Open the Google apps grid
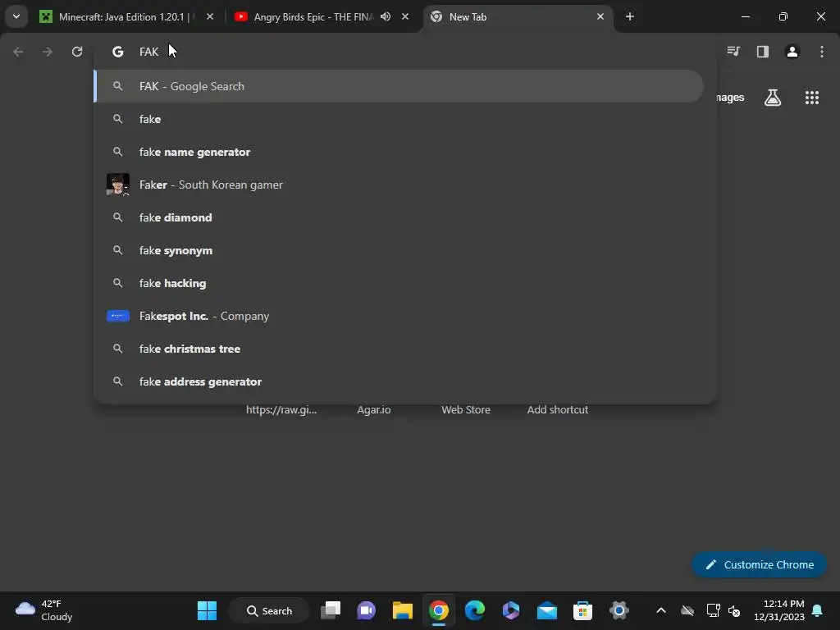The image size is (840, 630). [811, 98]
